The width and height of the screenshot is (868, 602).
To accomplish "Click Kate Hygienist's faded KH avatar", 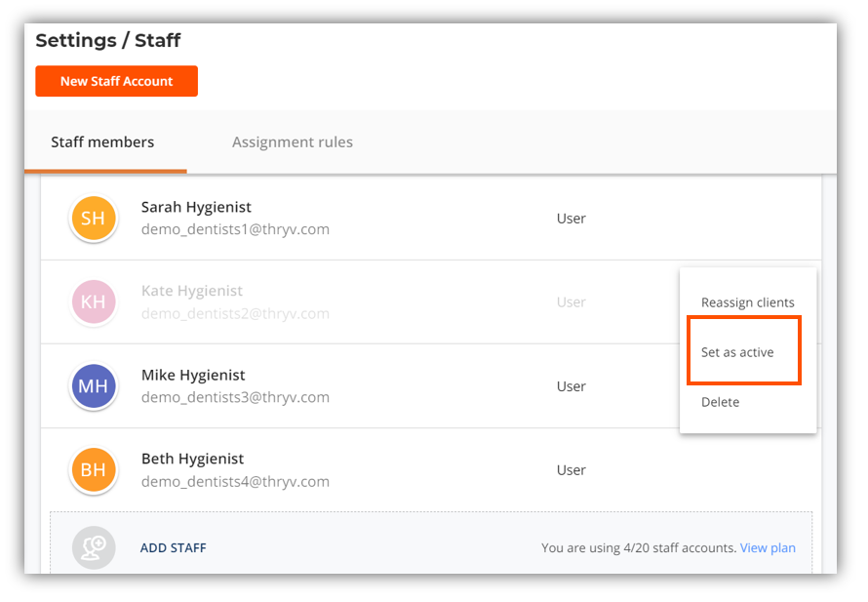I will tap(94, 302).
